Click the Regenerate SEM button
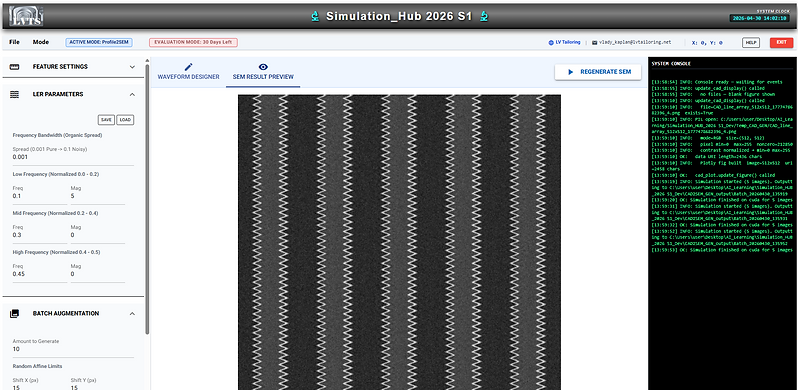This screenshot has height=390, width=798. point(598,72)
